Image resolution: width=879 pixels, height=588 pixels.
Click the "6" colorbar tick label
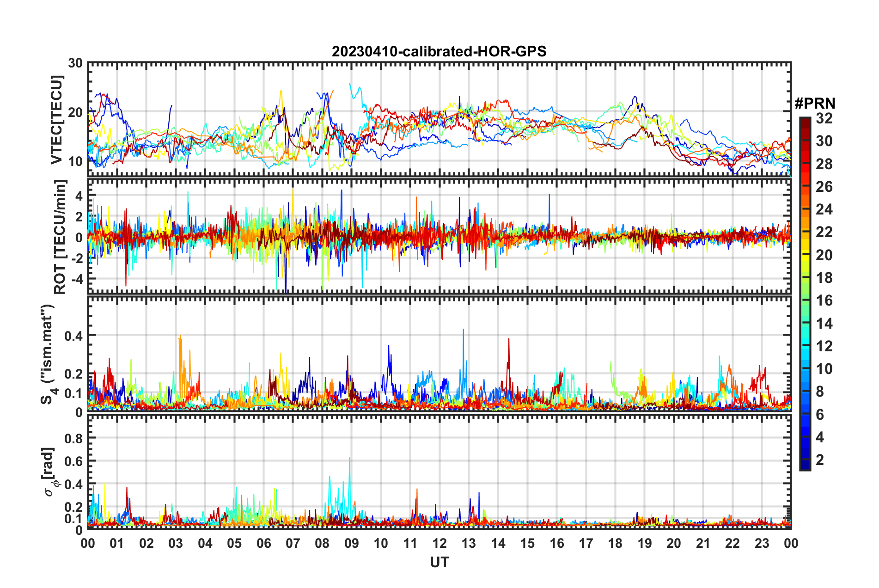(820, 415)
